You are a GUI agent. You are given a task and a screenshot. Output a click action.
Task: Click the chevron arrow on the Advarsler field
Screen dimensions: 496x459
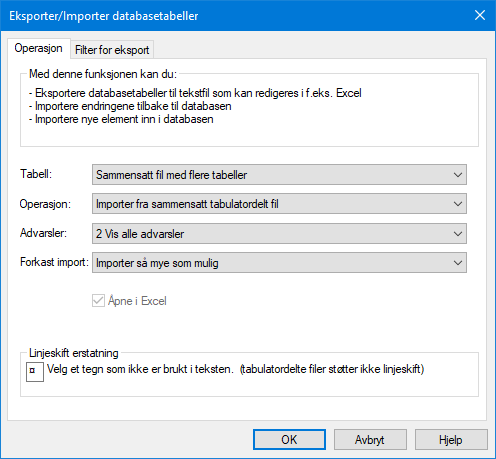click(458, 233)
